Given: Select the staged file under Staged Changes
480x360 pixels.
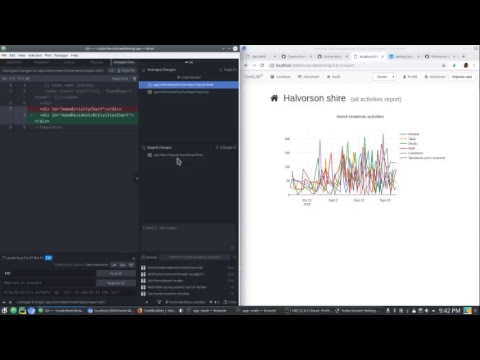Looking at the screenshot, I should 189,155.
